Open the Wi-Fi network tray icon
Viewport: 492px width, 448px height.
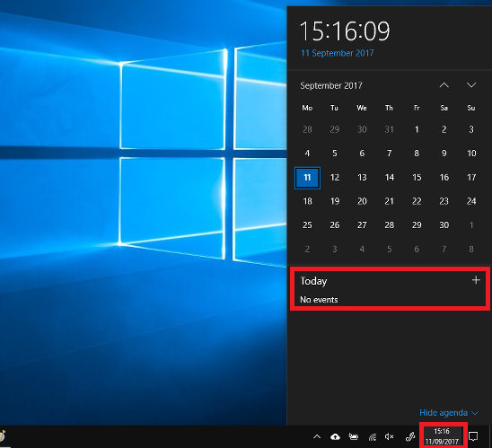click(372, 436)
